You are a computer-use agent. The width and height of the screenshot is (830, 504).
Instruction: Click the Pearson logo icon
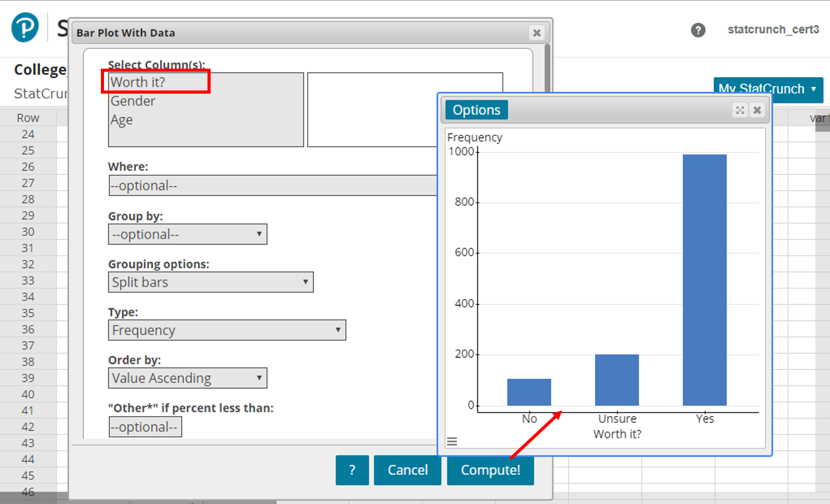tap(25, 28)
